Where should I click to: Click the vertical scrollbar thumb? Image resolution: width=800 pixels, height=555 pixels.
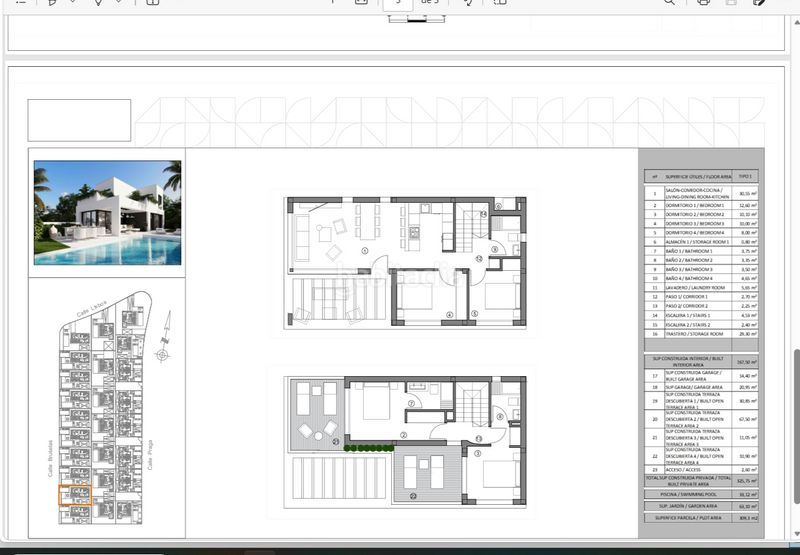[x=796, y=425]
